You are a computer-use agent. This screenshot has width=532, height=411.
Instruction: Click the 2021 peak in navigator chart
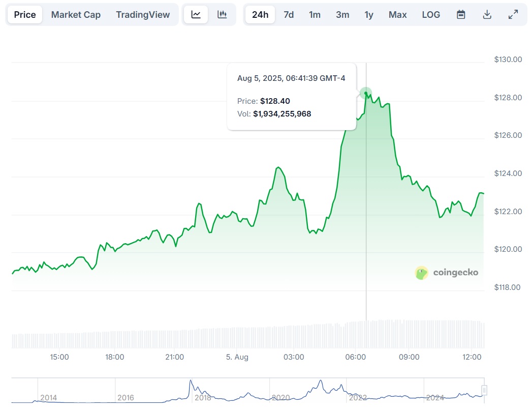click(x=320, y=381)
